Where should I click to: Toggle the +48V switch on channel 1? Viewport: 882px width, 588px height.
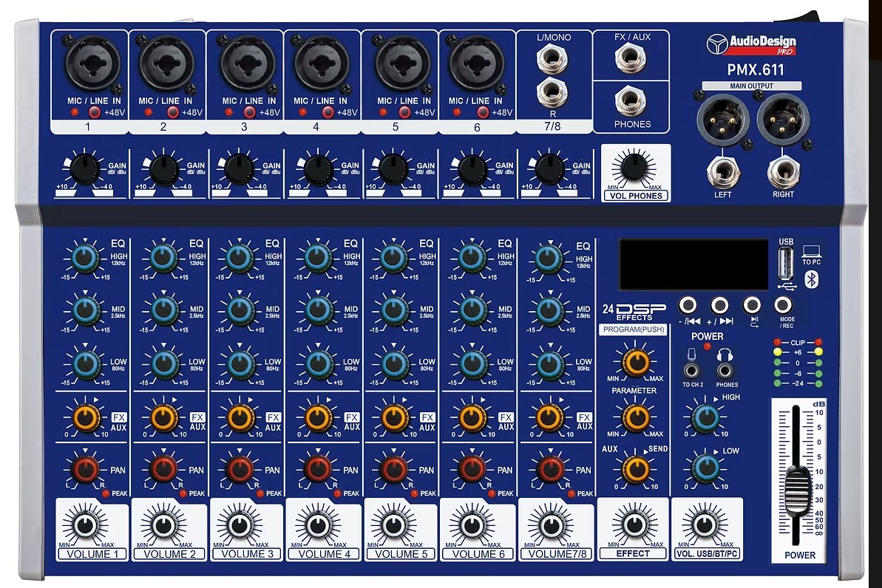pyautogui.click(x=95, y=112)
